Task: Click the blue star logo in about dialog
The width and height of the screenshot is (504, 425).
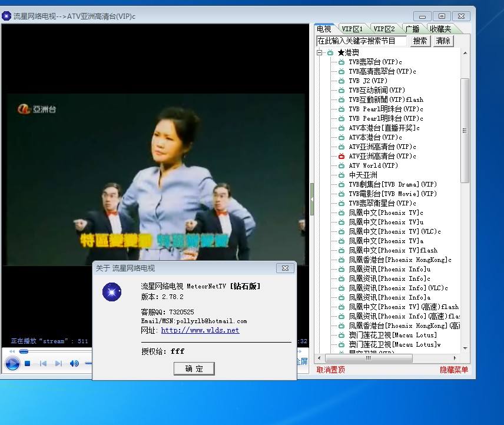Action: pos(112,292)
